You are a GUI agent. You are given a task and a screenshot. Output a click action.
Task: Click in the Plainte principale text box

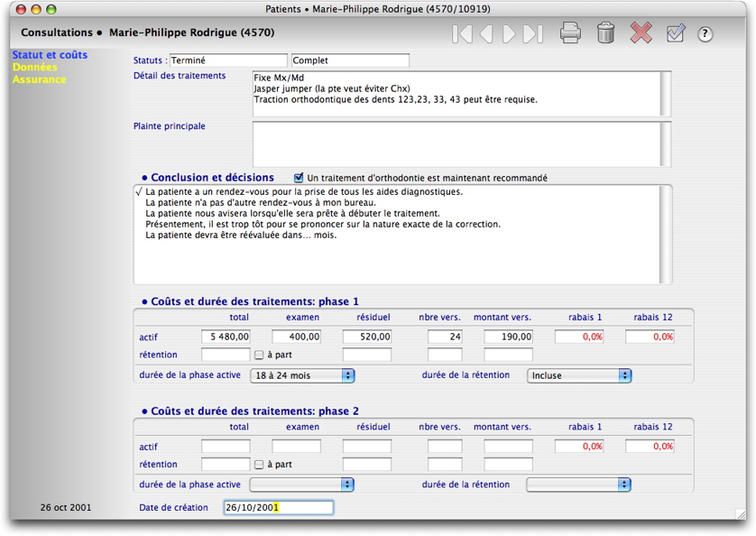(456, 144)
